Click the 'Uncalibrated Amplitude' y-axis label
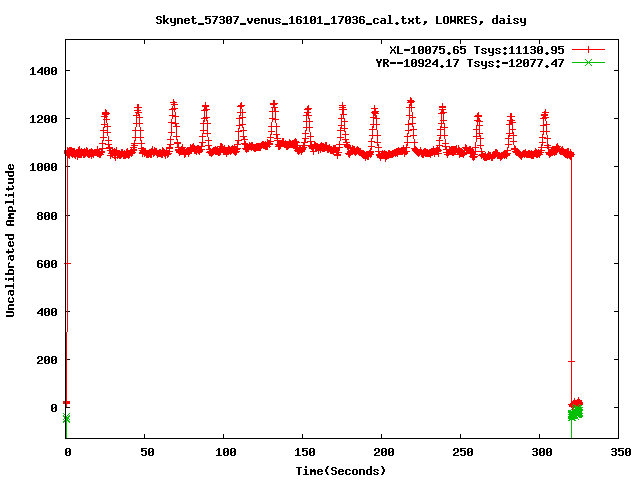 click(10, 240)
